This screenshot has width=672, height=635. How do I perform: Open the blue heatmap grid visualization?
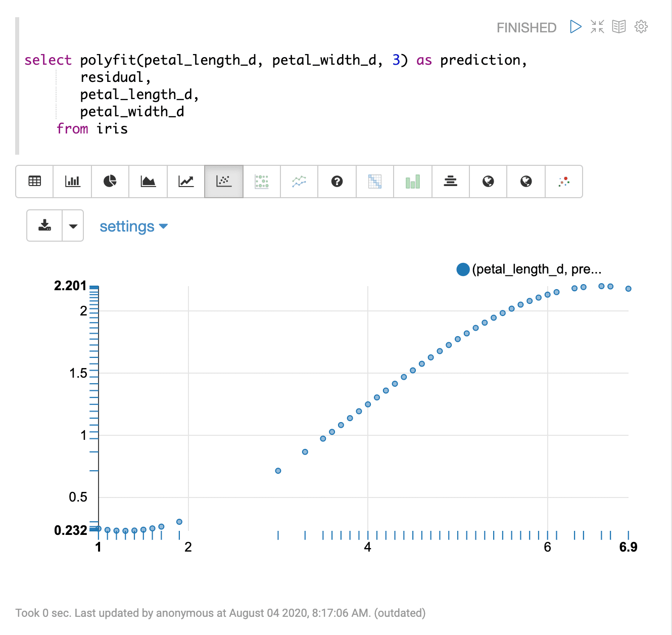pos(375,182)
